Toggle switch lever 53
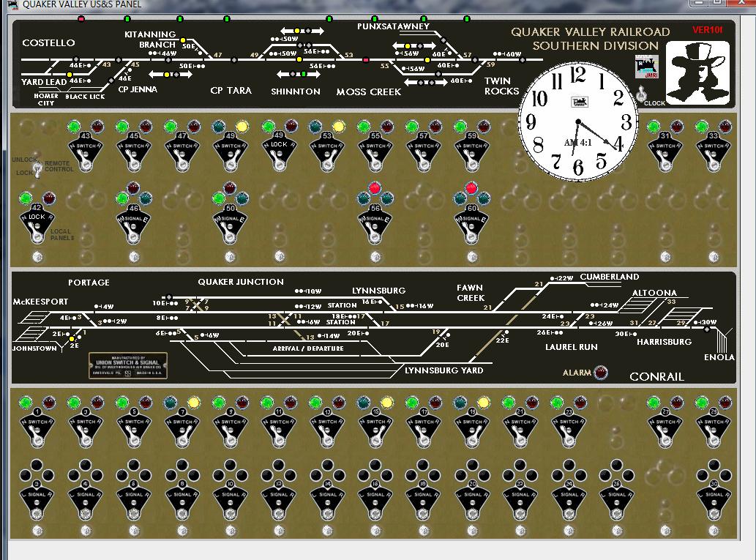Image resolution: width=756 pixels, height=560 pixels. click(327, 152)
